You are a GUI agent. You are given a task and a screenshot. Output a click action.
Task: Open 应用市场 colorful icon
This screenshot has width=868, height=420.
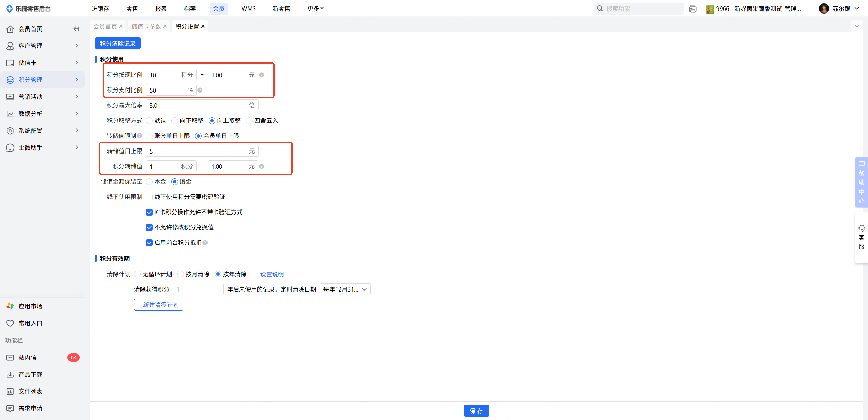coord(10,306)
